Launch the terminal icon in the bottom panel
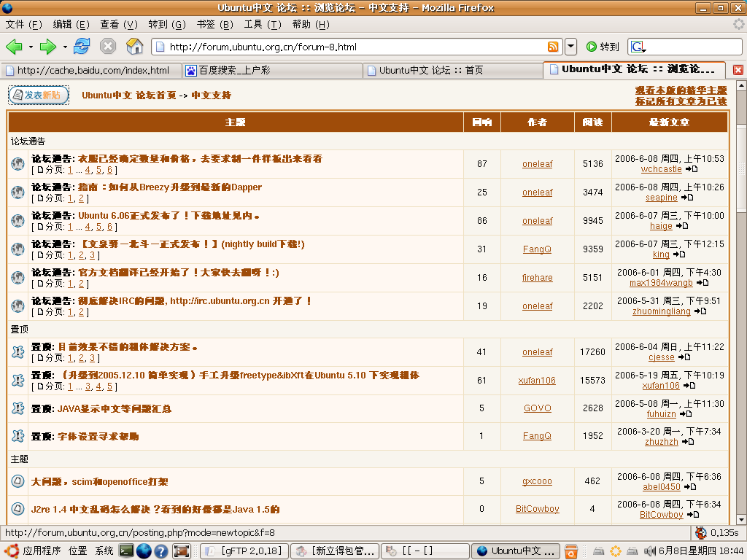This screenshot has width=747, height=560. click(x=126, y=551)
